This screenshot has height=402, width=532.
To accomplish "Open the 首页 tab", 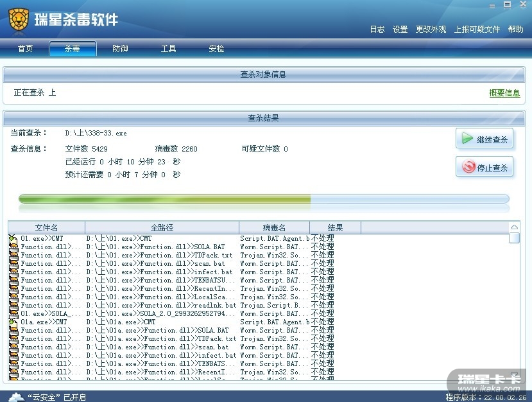I will (25, 49).
